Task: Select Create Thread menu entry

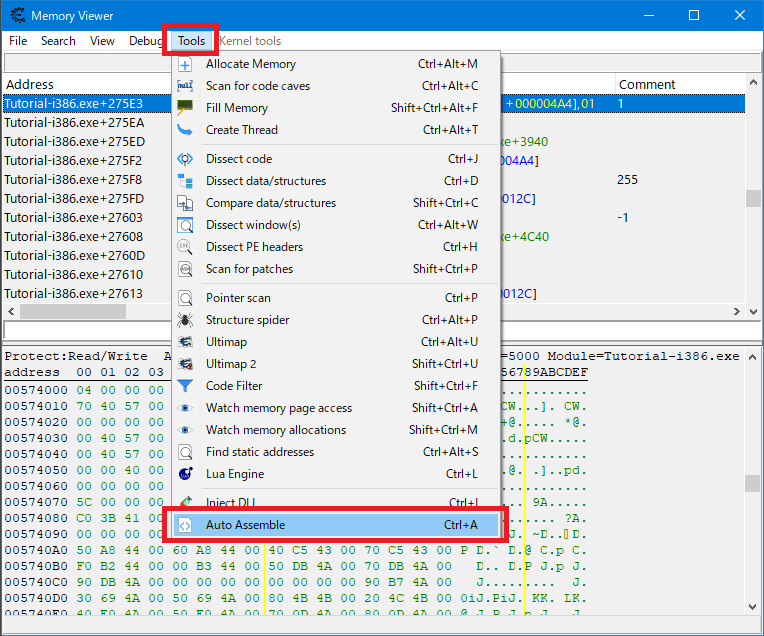Action: [336, 130]
